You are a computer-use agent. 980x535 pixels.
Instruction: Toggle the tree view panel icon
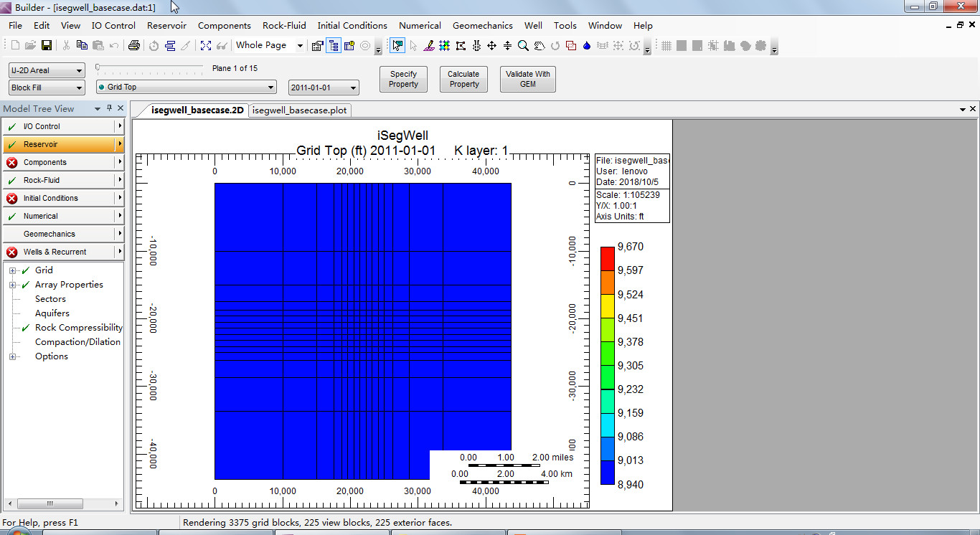333,46
